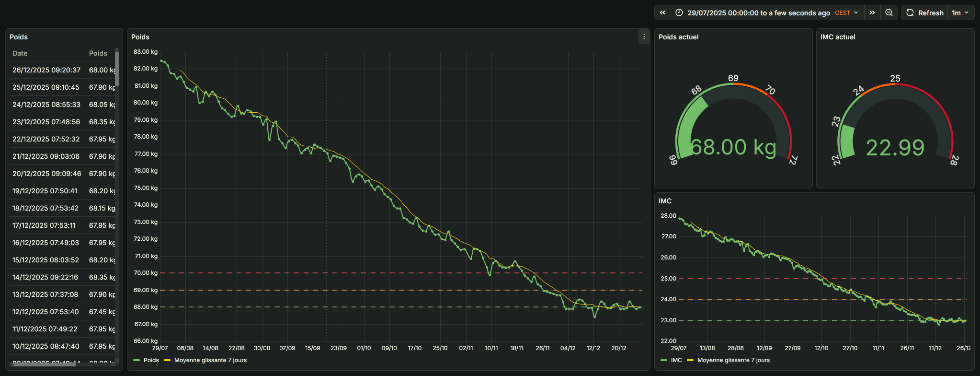Screen dimensions: 980x376
Task: Click the Poids column header in the table
Action: click(98, 53)
